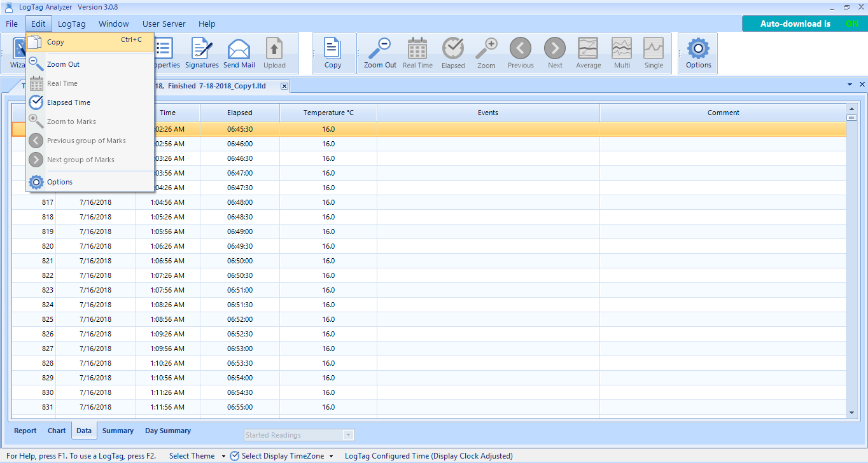Viewport: 868px width, 463px height.
Task: Click the Zoom Out magnifier in toolbar
Action: [380, 52]
